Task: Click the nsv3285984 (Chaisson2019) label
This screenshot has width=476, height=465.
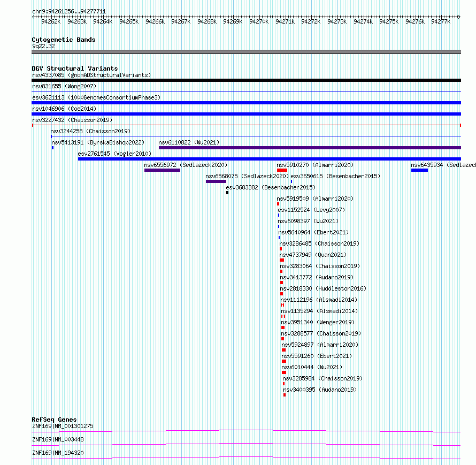Action: point(323,378)
